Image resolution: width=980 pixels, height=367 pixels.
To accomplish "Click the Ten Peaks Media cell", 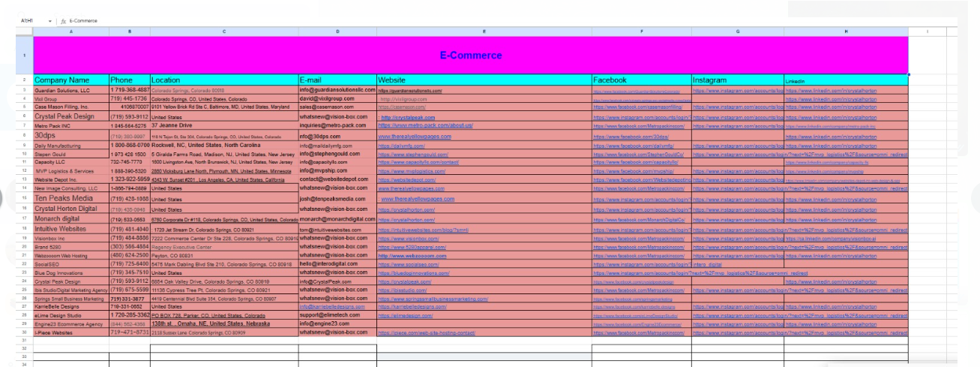I will (x=71, y=198).
